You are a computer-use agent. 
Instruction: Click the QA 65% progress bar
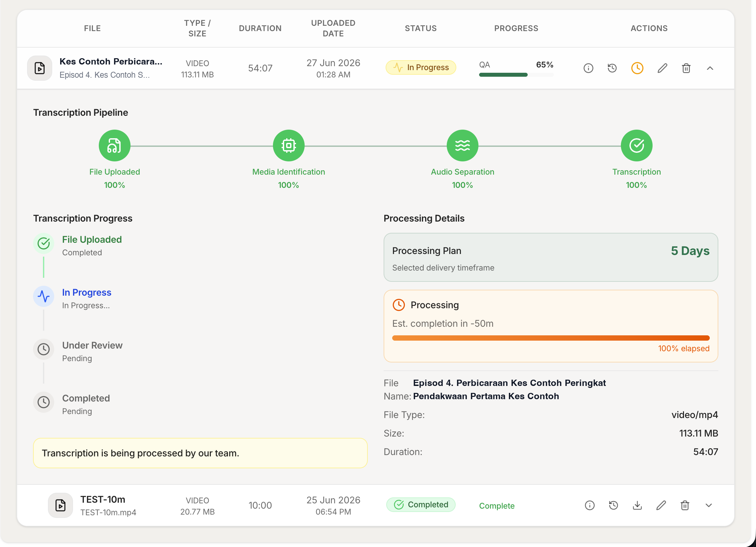pyautogui.click(x=516, y=75)
